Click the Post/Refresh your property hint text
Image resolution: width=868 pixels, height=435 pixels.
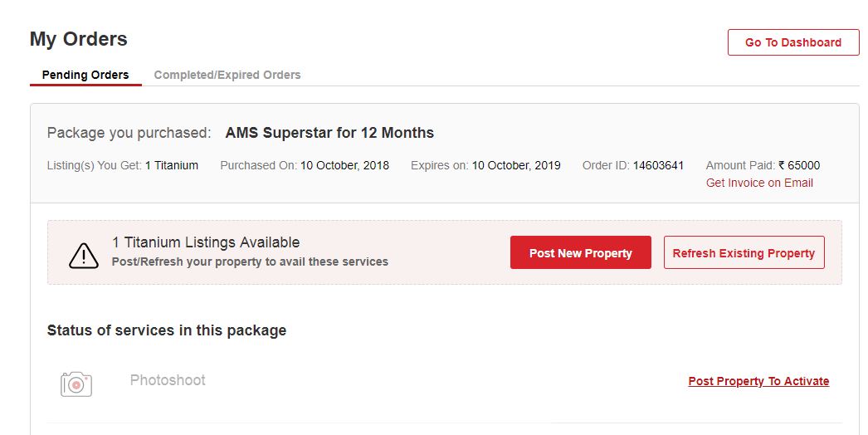coord(250,261)
